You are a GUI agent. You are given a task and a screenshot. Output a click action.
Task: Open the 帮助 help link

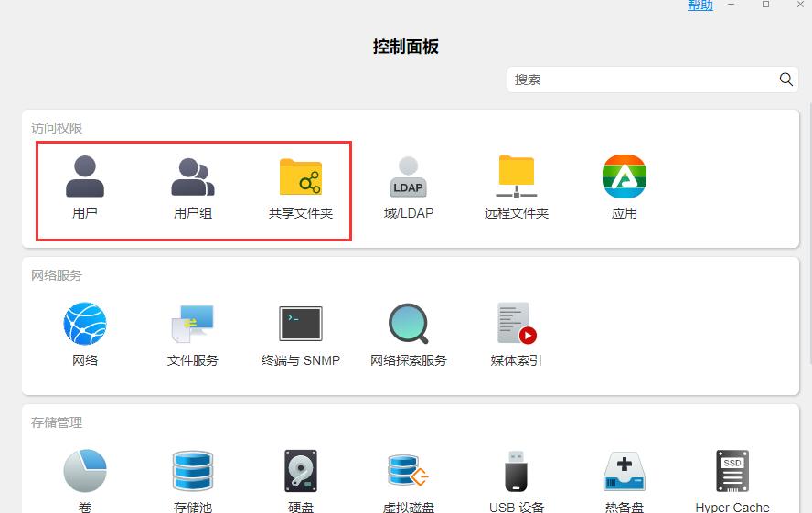pos(700,5)
